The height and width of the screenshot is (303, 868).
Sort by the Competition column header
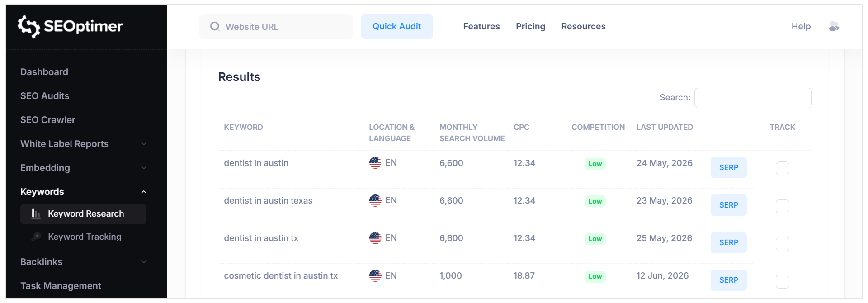click(x=598, y=127)
